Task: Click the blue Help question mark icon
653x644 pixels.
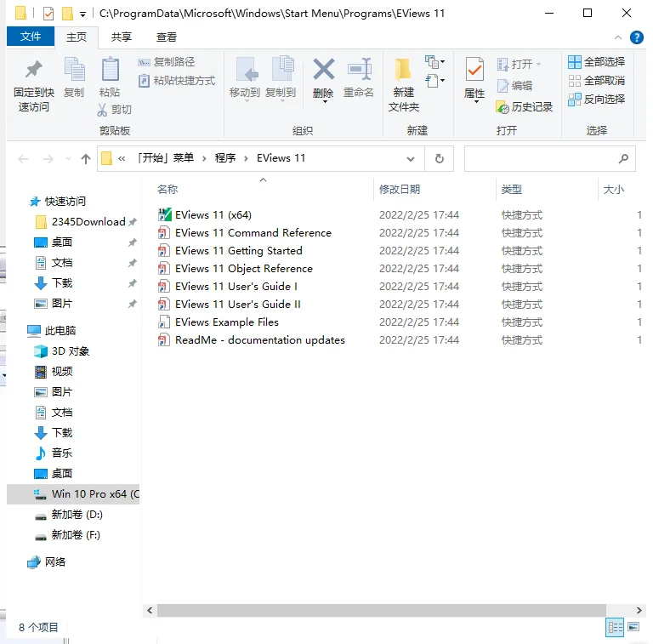Action: coord(637,37)
